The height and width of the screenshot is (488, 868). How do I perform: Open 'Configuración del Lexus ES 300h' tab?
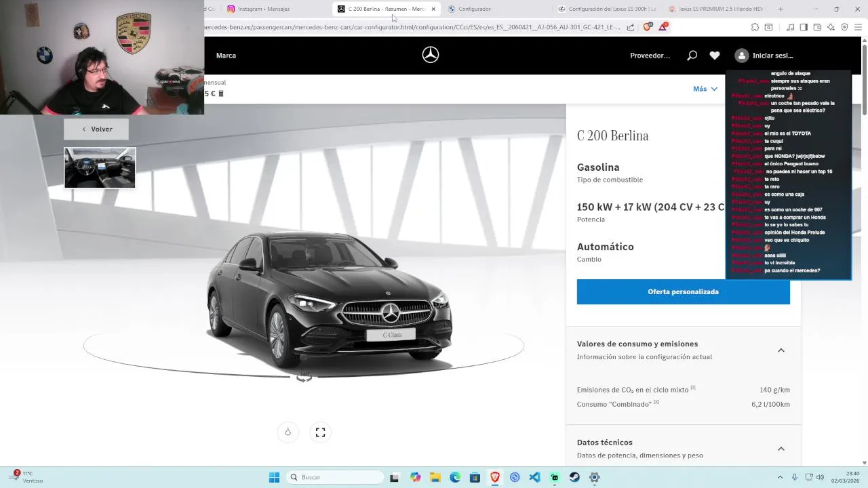(x=608, y=9)
